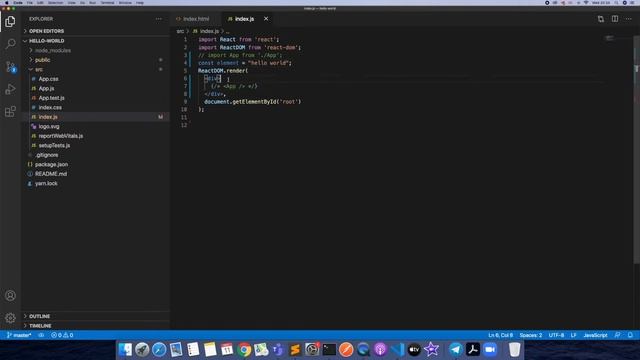The width and height of the screenshot is (640, 360).
Task: Open the editor More Actions ellipsis
Action: 629,19
